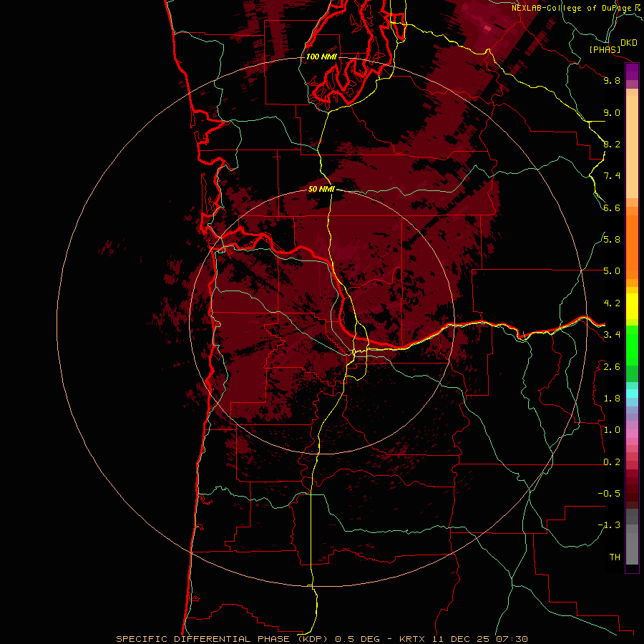The image size is (644, 644).
Task: Click the 100 NMI range ring label
Action: [321, 57]
